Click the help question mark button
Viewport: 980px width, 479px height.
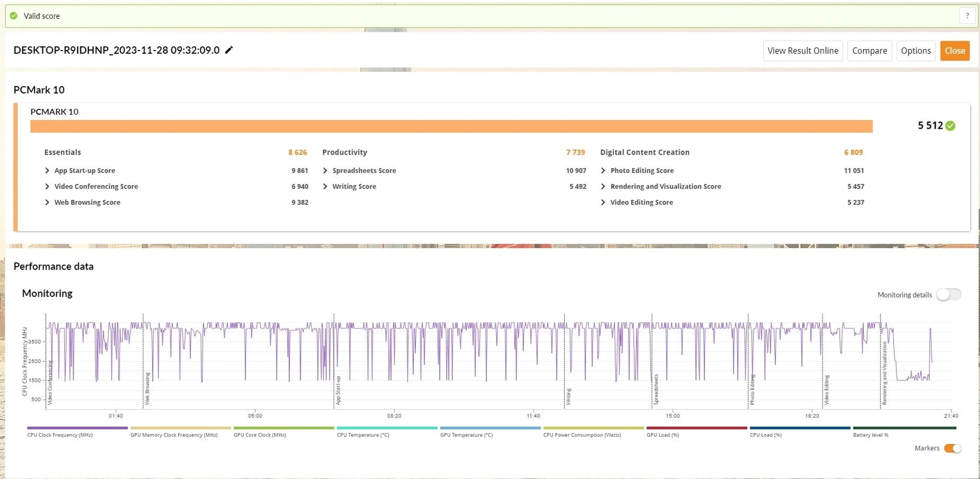point(967,16)
